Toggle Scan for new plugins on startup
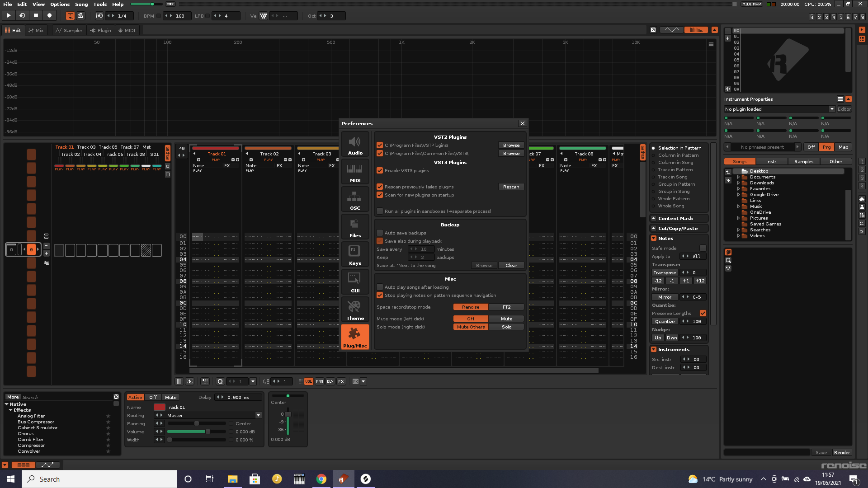Viewport: 868px width, 488px height. coord(380,195)
